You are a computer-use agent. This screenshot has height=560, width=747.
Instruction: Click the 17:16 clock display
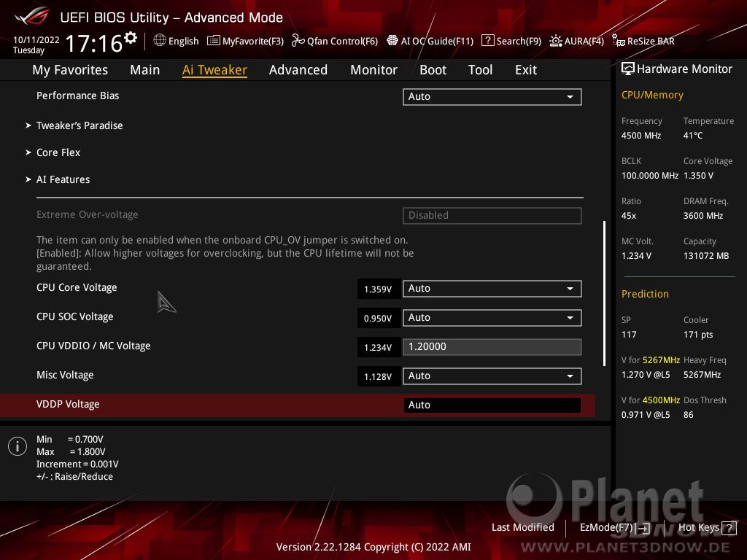[94, 43]
